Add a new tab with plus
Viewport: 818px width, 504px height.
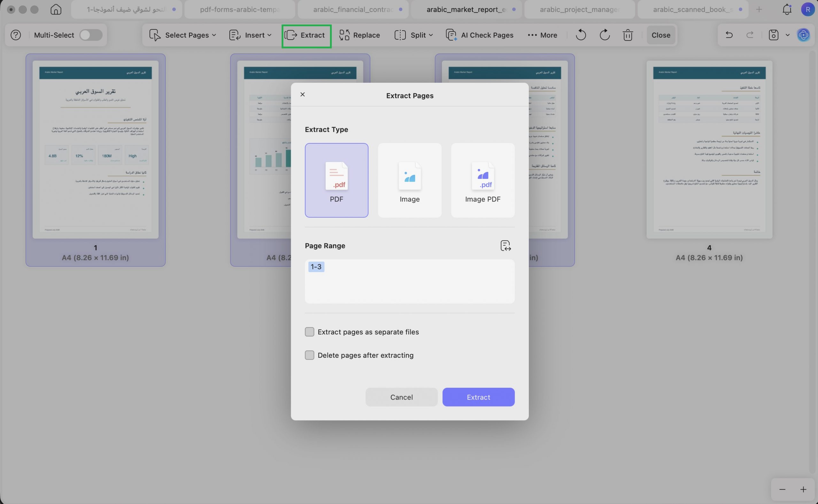pyautogui.click(x=759, y=9)
